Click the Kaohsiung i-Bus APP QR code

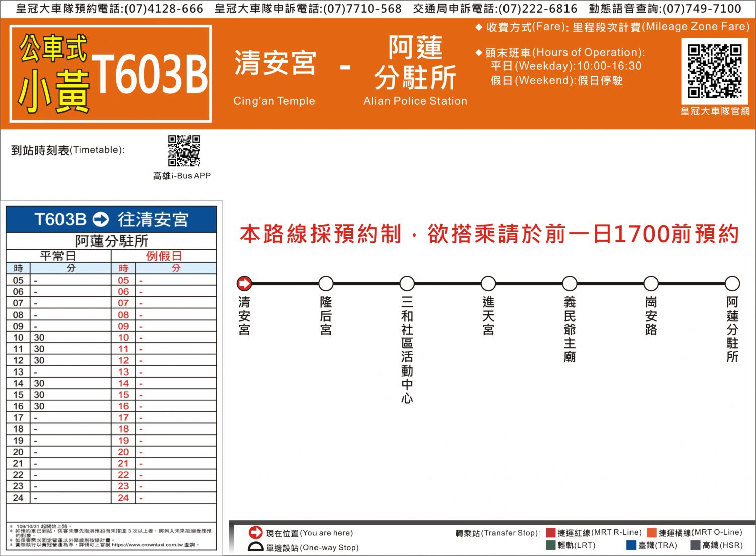(184, 150)
